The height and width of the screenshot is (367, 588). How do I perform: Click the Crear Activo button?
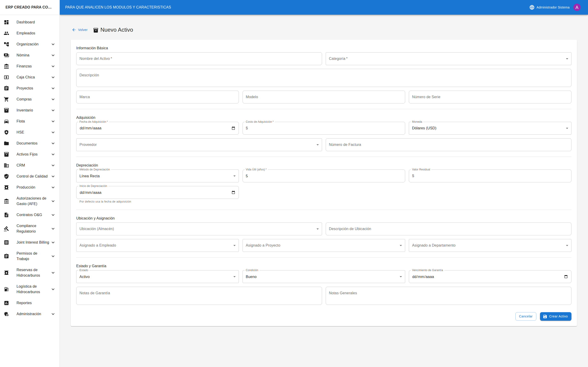[555, 316]
